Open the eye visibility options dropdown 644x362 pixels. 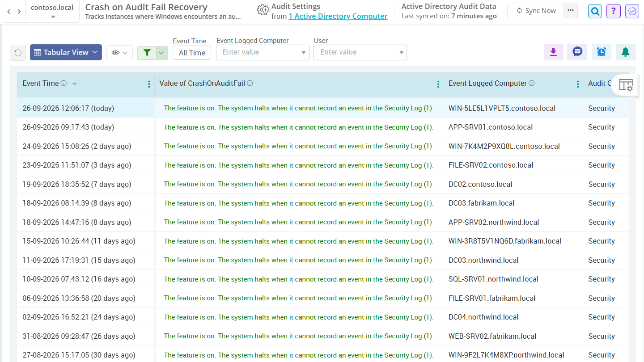pos(119,53)
